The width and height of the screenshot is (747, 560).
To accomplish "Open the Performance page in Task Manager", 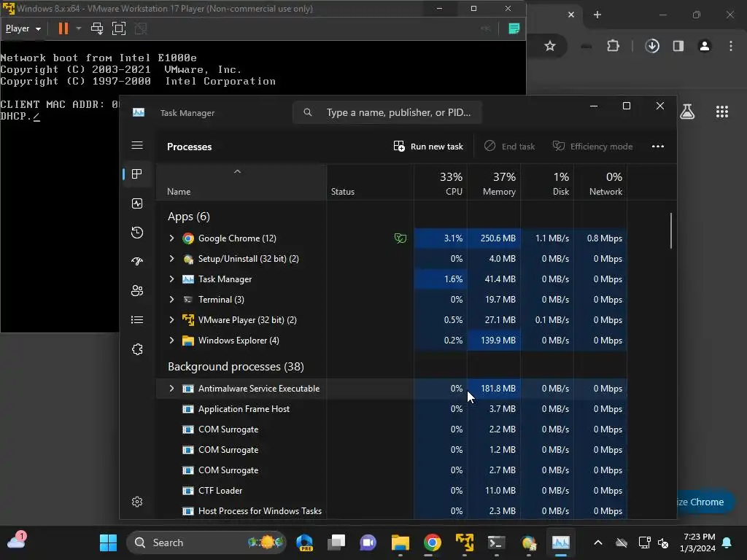I will click(137, 204).
